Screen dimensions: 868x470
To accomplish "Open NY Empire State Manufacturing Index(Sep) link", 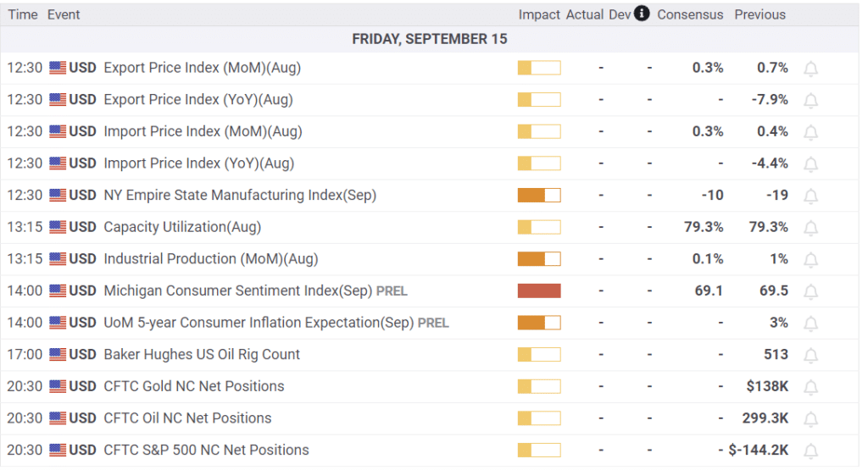I will 239,196.
